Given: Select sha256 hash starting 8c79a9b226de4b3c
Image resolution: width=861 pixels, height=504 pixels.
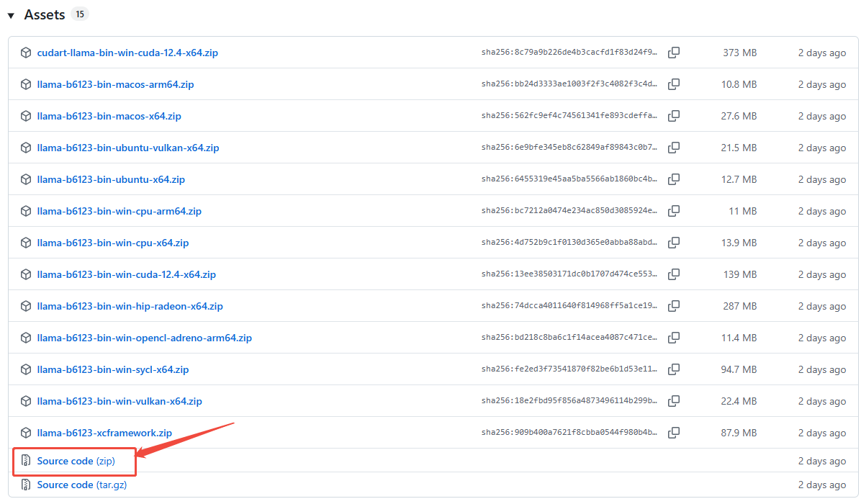Looking at the screenshot, I should click(x=569, y=53).
